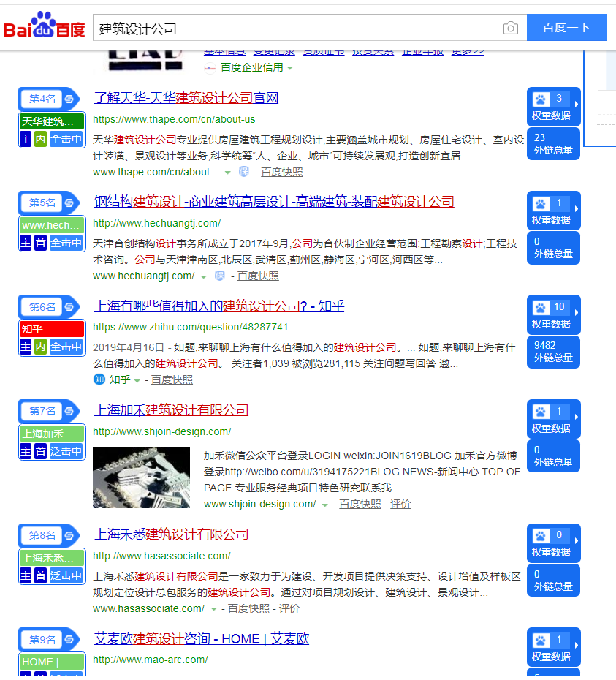Open the 上海禾悉建筑设计有限公司 result title
The height and width of the screenshot is (680, 616).
coord(171,534)
